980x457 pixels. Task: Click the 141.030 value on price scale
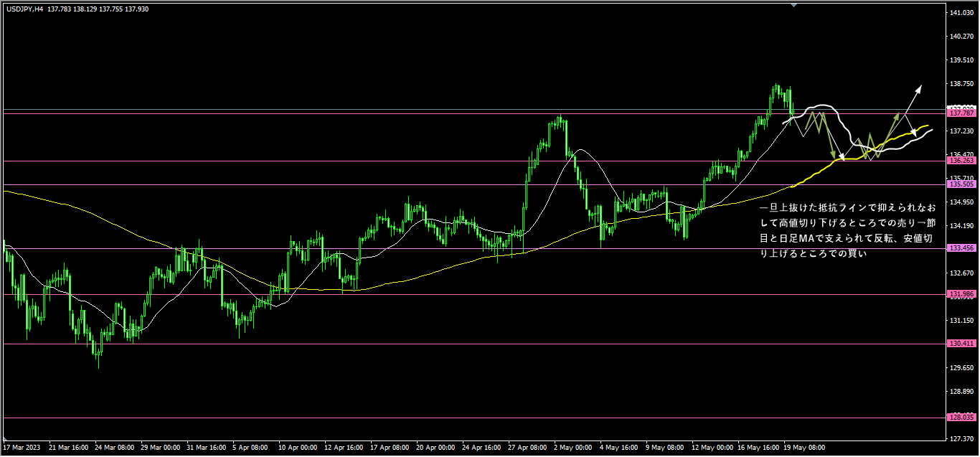click(x=961, y=14)
